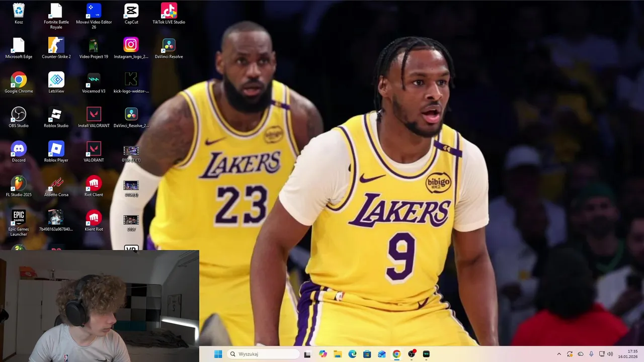Launch Fortnite Battle Royale shortcut
This screenshot has height=362, width=644.
point(56,16)
